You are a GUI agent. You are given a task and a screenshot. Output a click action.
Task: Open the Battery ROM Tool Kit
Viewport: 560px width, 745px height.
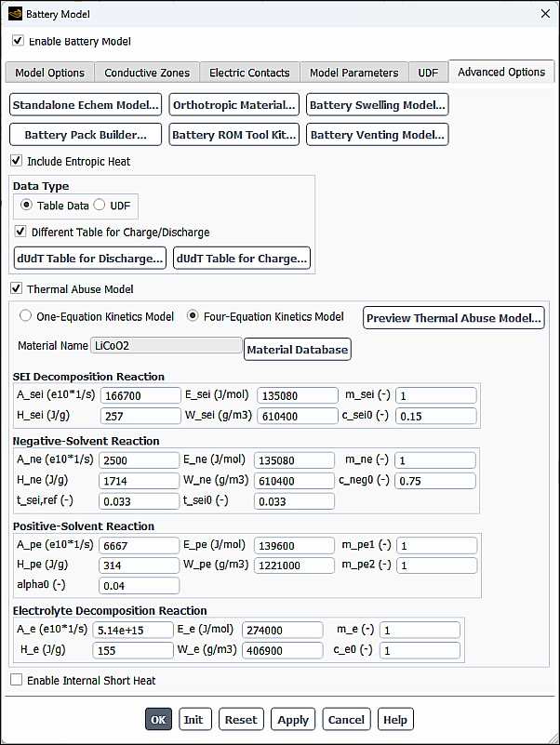pos(234,134)
